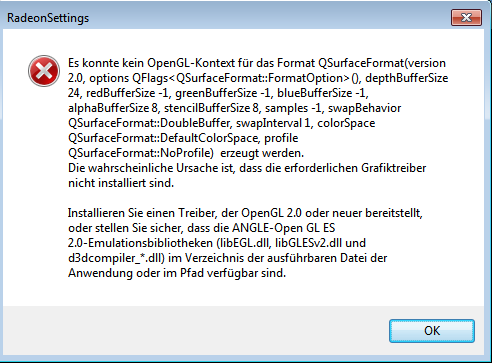Screen dimensions: 492x363
Task: Click the text QSurfaceFormat::NoProfile)
Action: click(141, 153)
